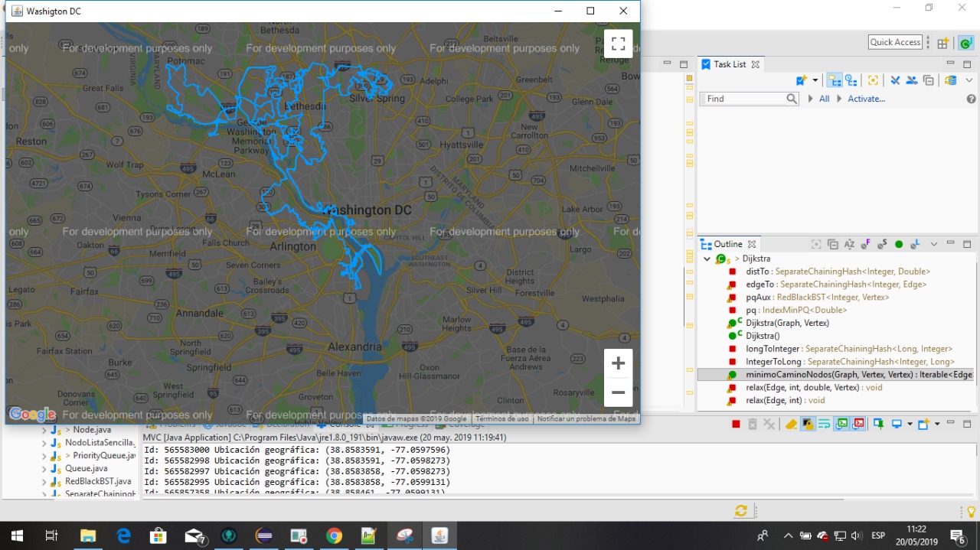Clear the console with the eraser icon

point(792,424)
